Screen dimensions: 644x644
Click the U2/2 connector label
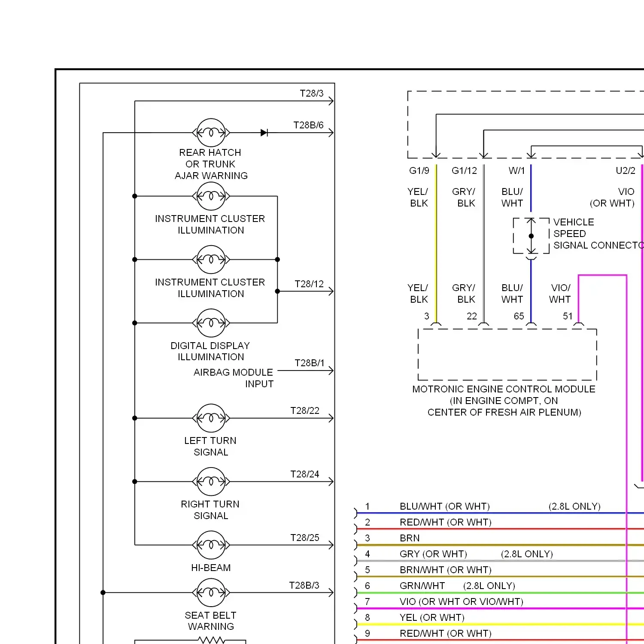coord(626,170)
